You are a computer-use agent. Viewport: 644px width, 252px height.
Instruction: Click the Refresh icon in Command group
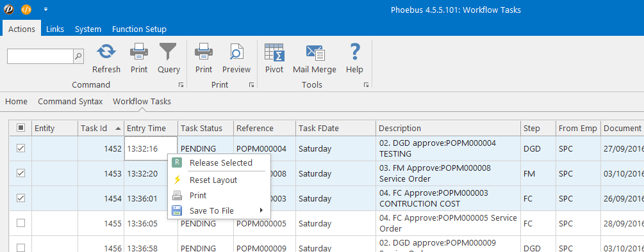point(106,52)
